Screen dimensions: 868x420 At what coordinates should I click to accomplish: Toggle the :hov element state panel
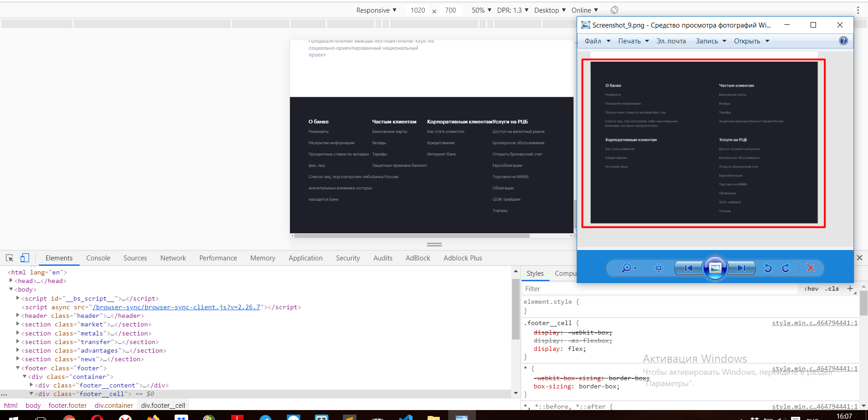coord(811,288)
